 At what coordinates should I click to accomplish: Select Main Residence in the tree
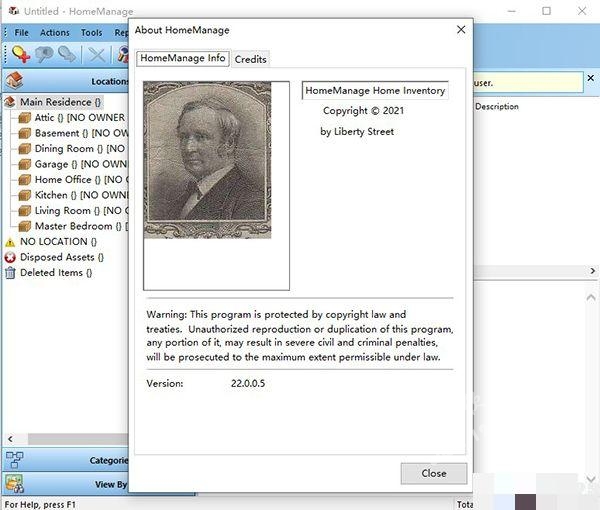point(60,102)
